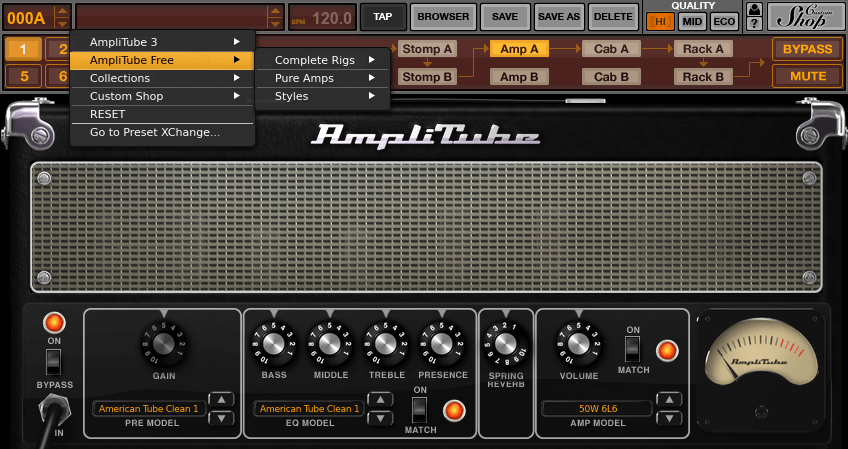Set quality to ECO

pos(724,22)
